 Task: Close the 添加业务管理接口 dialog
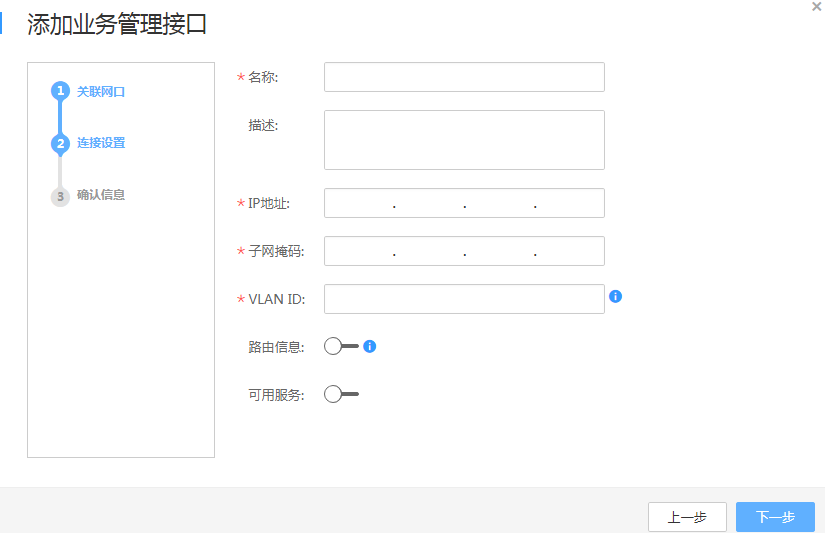coord(817,6)
